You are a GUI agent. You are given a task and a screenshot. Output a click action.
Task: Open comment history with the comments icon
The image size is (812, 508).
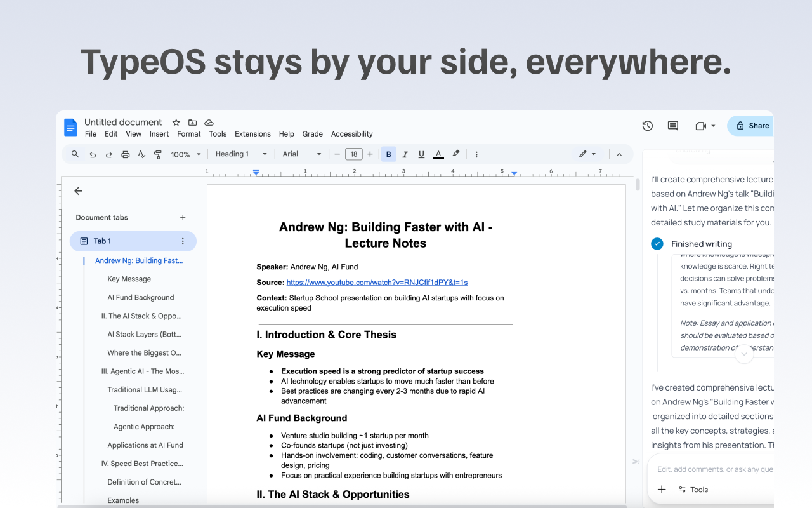[x=672, y=126]
